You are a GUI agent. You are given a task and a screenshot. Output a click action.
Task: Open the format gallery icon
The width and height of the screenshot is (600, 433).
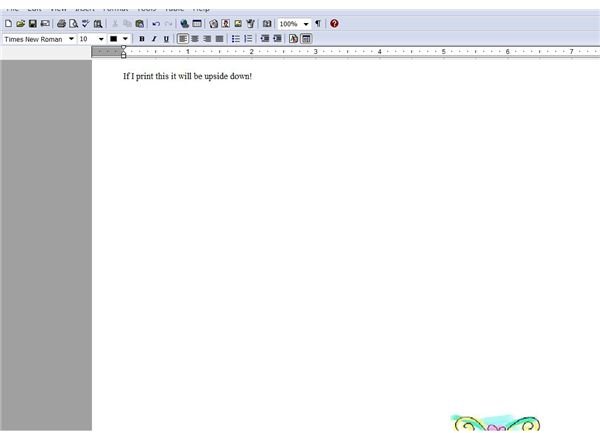coord(293,39)
